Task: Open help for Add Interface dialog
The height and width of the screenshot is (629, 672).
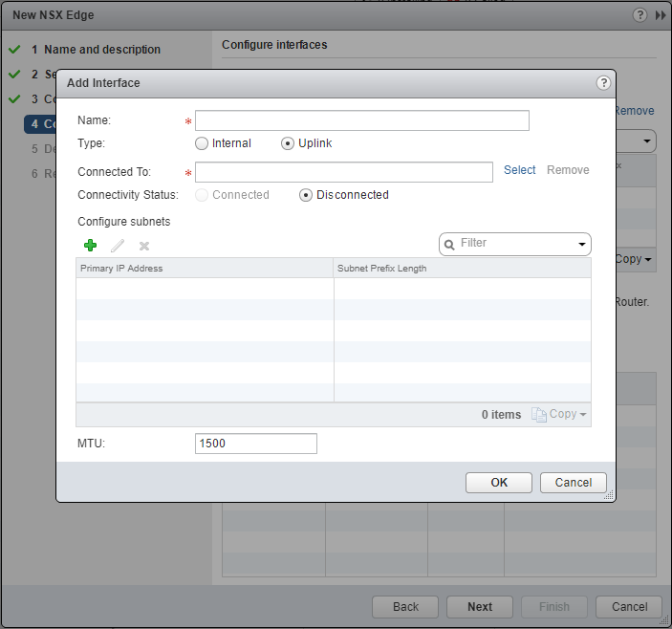Action: coord(603,83)
